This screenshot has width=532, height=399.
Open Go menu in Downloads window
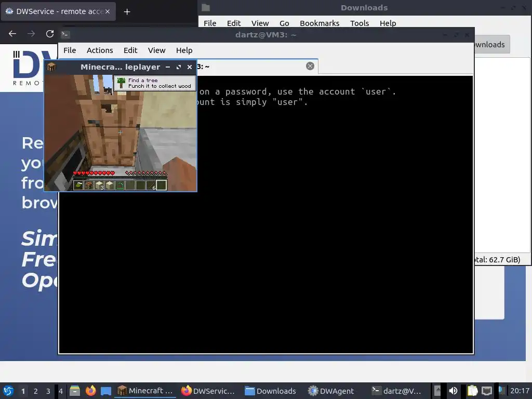[x=284, y=23]
